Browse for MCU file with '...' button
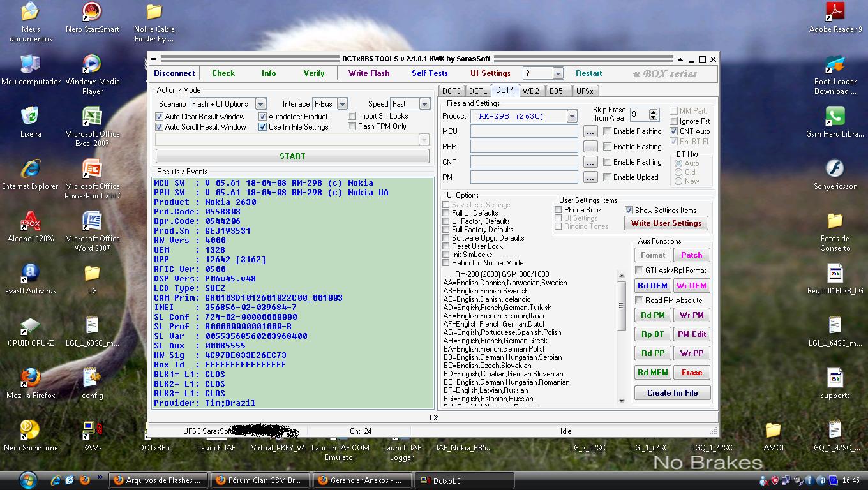This screenshot has height=490, width=868. point(590,131)
